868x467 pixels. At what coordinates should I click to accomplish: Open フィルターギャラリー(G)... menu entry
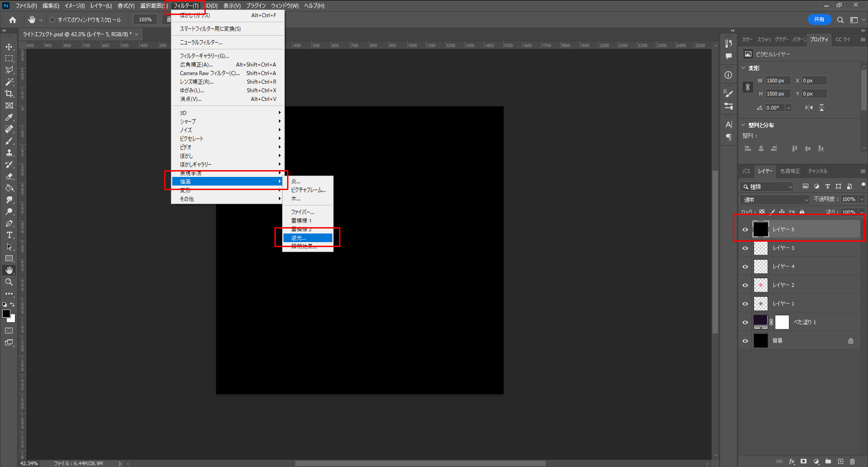[204, 56]
